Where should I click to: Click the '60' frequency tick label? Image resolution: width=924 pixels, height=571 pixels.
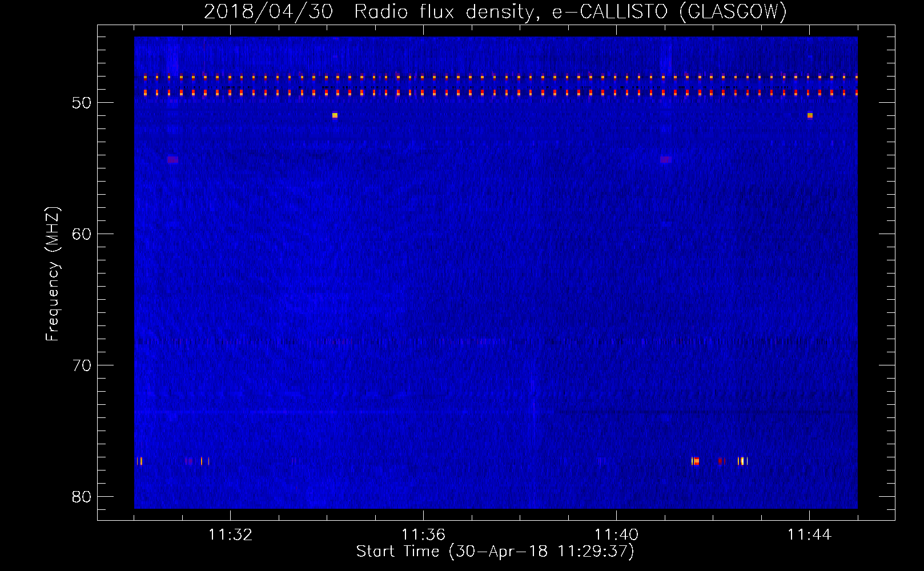click(x=82, y=234)
